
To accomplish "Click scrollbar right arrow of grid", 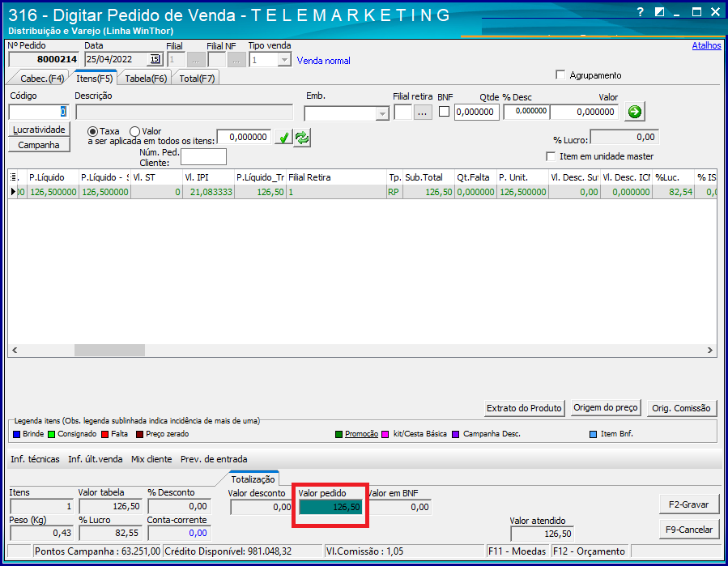I will (x=710, y=350).
